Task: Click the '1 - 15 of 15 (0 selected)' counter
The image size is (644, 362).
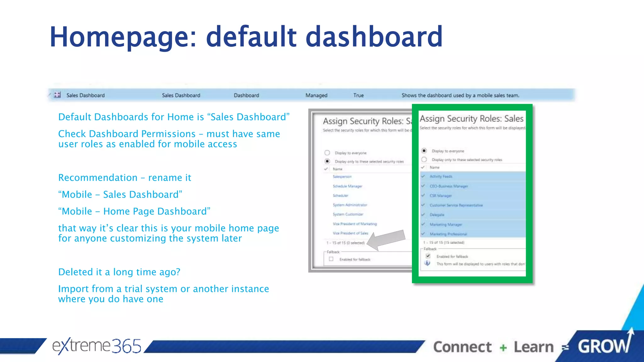Action: 346,243
